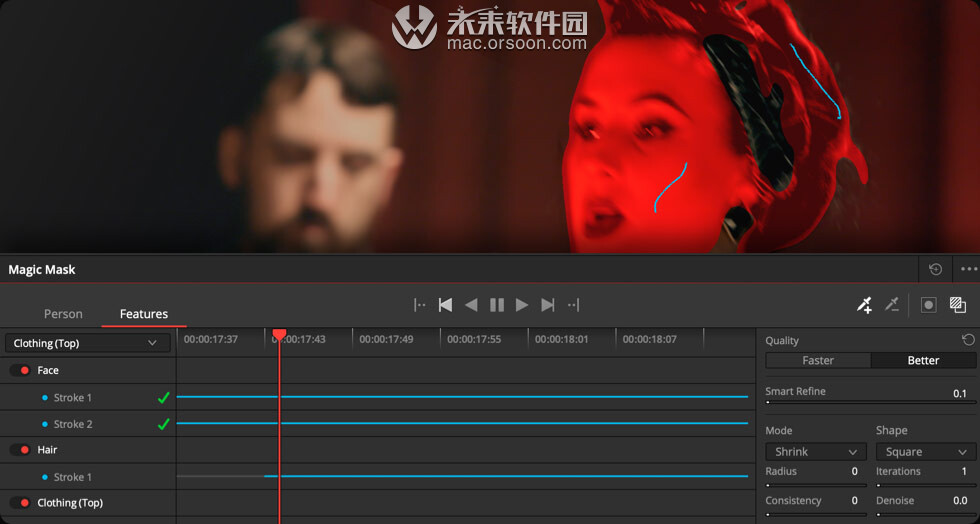
Task: Click timecode 00:00:17:37 on the ruler
Action: point(211,340)
